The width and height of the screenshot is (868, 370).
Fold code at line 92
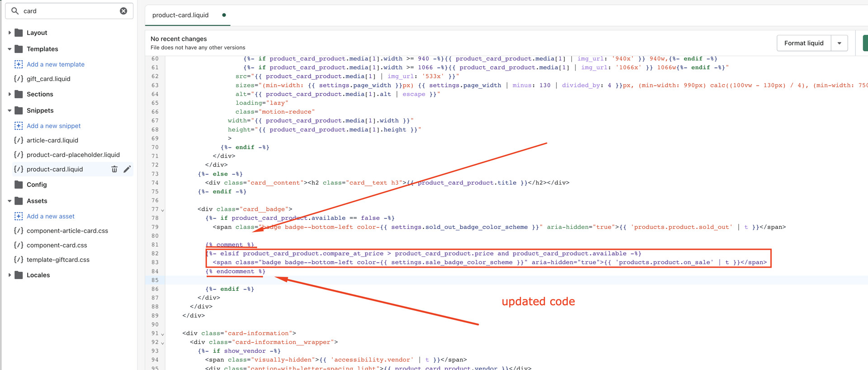click(163, 343)
